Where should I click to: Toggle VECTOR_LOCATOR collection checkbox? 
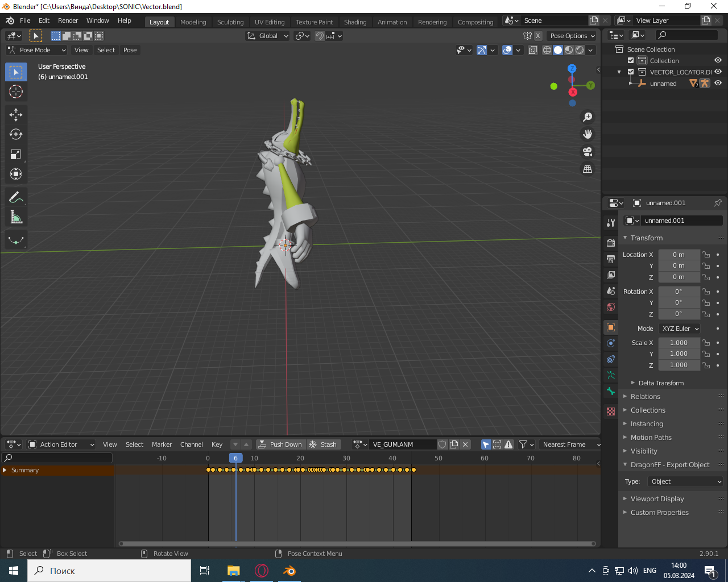tap(631, 72)
